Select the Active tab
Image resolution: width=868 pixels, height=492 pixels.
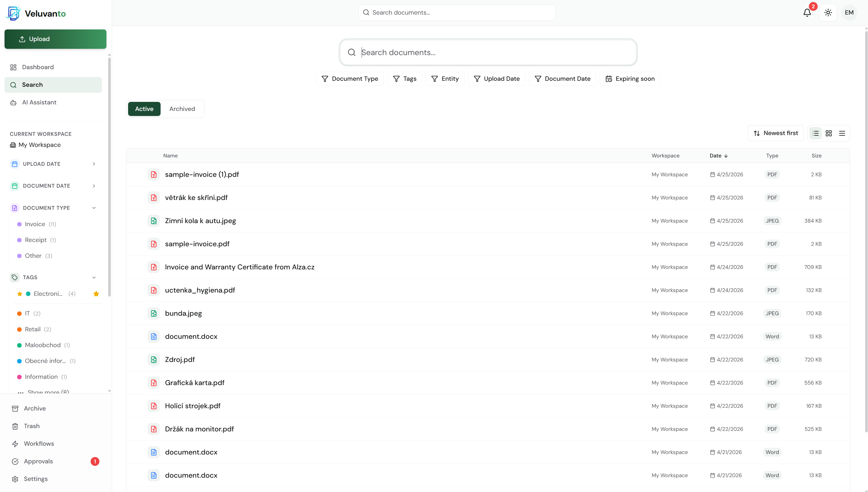(144, 109)
